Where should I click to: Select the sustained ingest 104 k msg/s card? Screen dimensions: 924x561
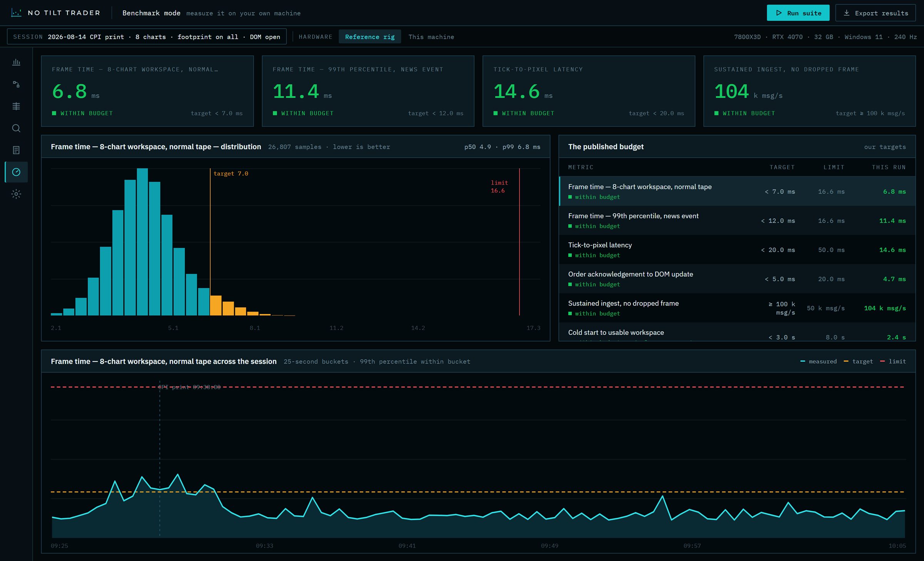pos(809,91)
